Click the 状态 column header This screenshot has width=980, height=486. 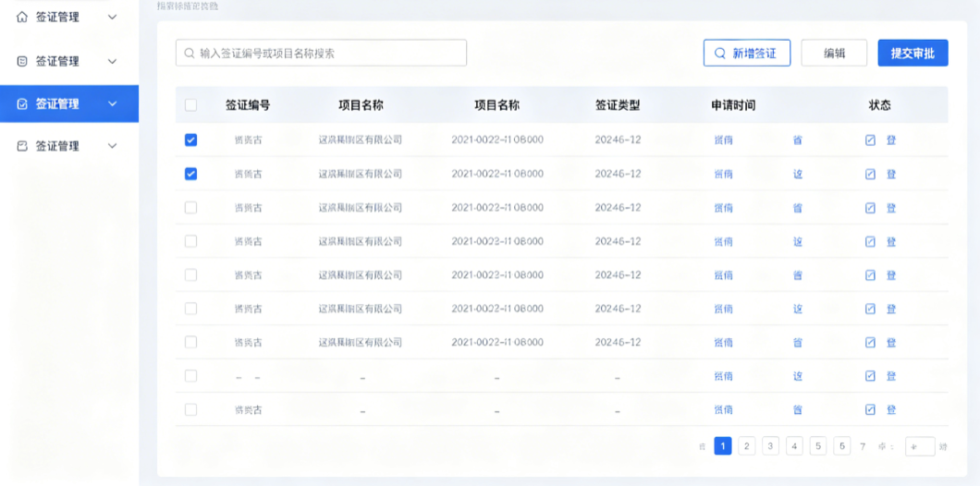(880, 105)
